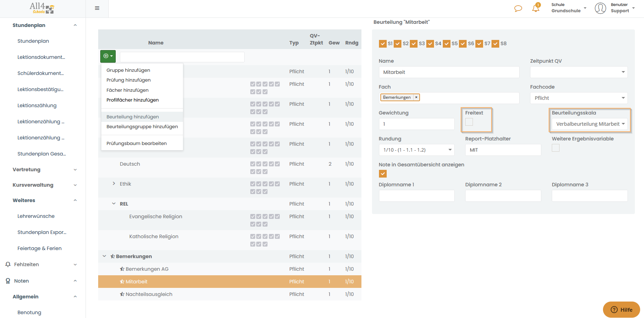
Task: Open the chat messages icon
Action: click(518, 8)
